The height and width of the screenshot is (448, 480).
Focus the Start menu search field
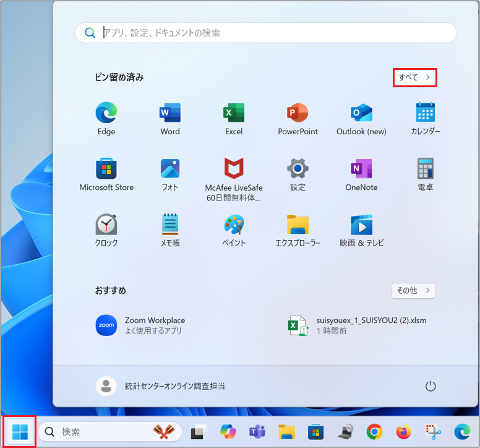point(266,33)
